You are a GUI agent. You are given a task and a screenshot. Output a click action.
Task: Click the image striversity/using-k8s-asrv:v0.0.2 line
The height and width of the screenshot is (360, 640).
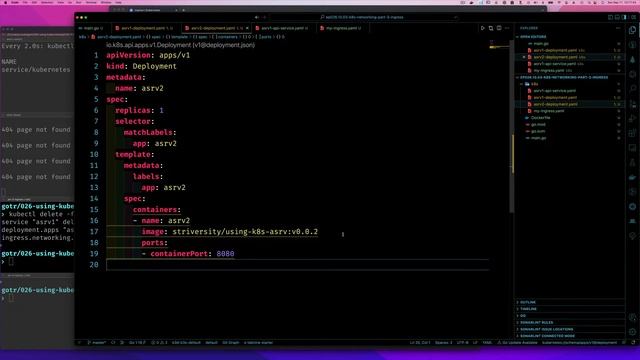click(x=229, y=231)
